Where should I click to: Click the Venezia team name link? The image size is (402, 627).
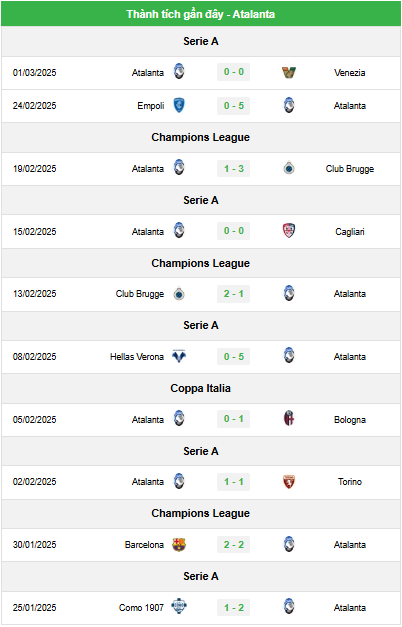click(350, 73)
